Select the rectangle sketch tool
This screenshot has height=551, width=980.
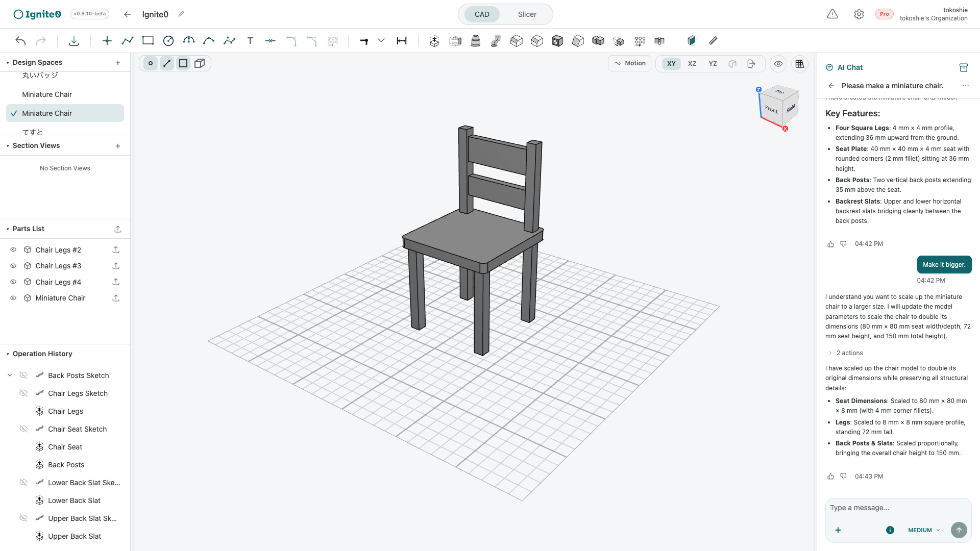click(x=148, y=41)
